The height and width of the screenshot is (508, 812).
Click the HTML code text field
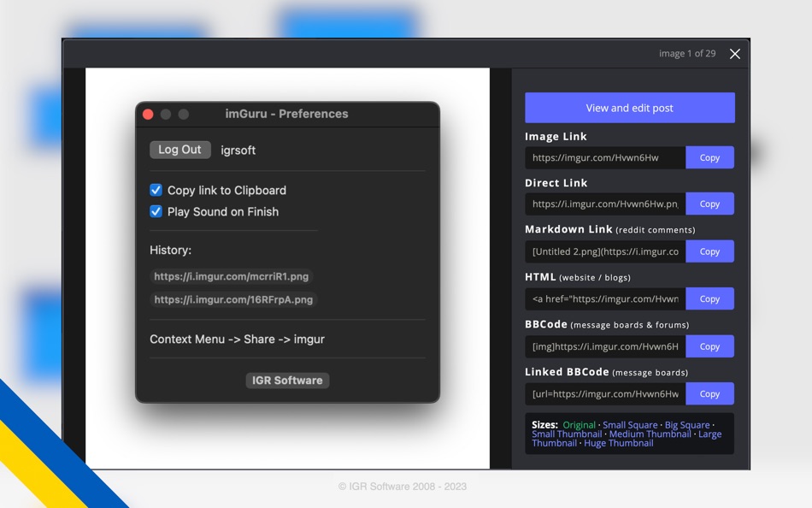click(x=605, y=298)
